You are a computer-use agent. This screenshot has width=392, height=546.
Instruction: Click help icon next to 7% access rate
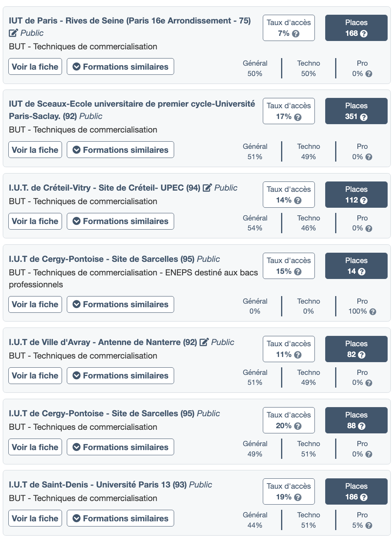(296, 34)
